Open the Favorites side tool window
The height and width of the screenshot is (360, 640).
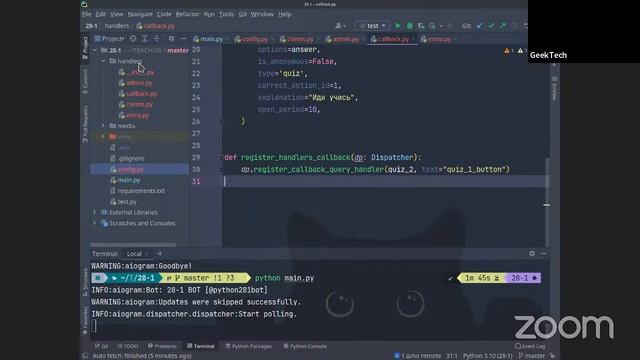point(85,321)
